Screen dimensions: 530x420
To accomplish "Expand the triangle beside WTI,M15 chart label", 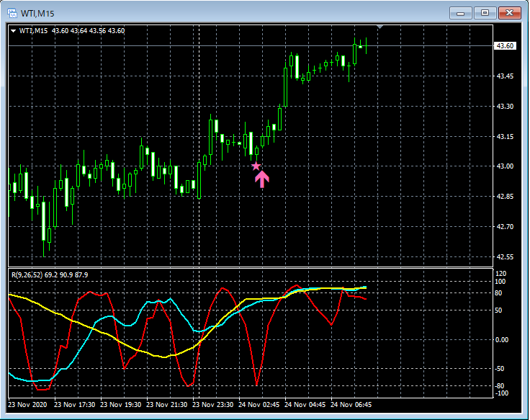I will point(13,31).
